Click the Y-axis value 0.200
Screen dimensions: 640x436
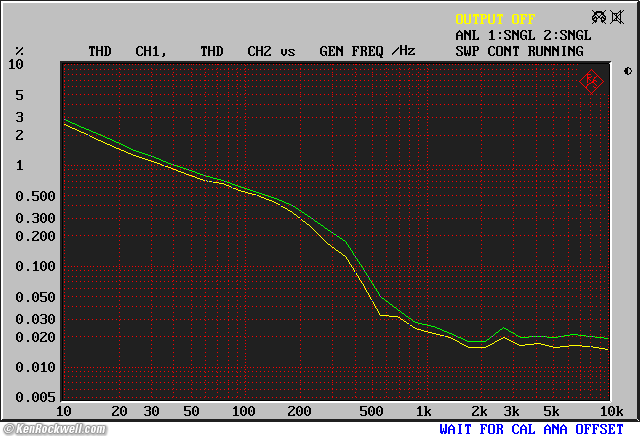pyautogui.click(x=35, y=236)
